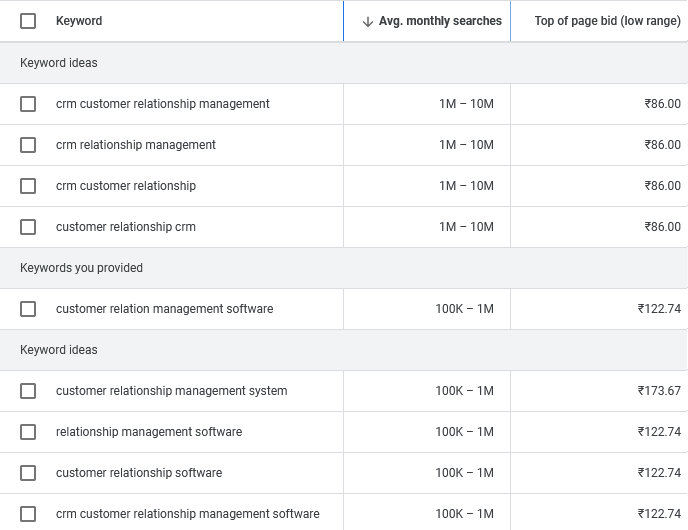Click the ₹173.67 bid value
The image size is (688, 530).
[x=659, y=391]
